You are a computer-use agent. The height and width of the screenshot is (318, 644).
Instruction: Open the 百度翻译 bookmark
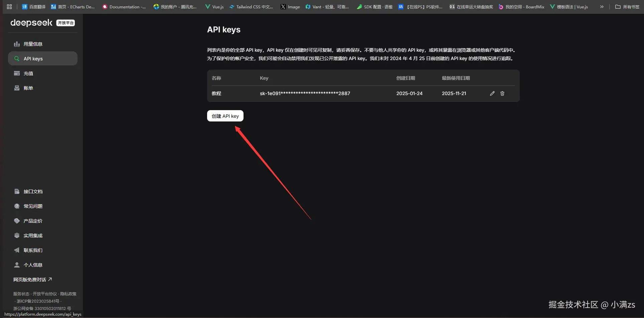(33, 7)
